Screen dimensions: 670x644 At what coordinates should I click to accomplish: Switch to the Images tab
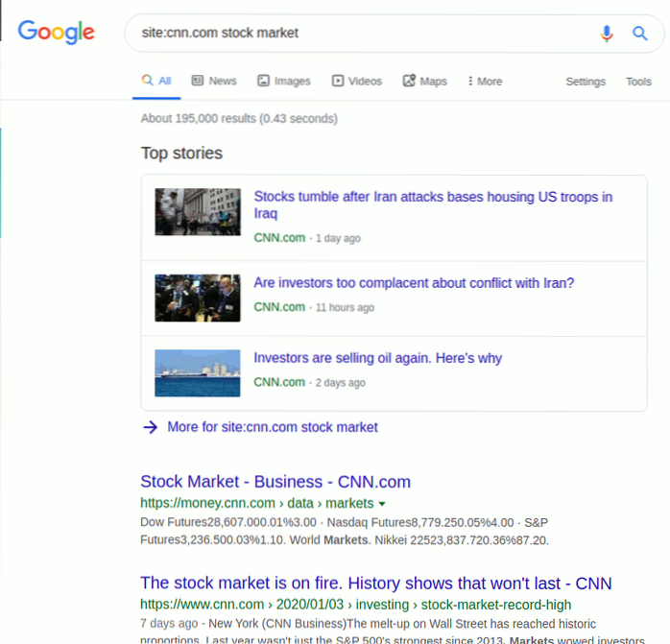(284, 82)
